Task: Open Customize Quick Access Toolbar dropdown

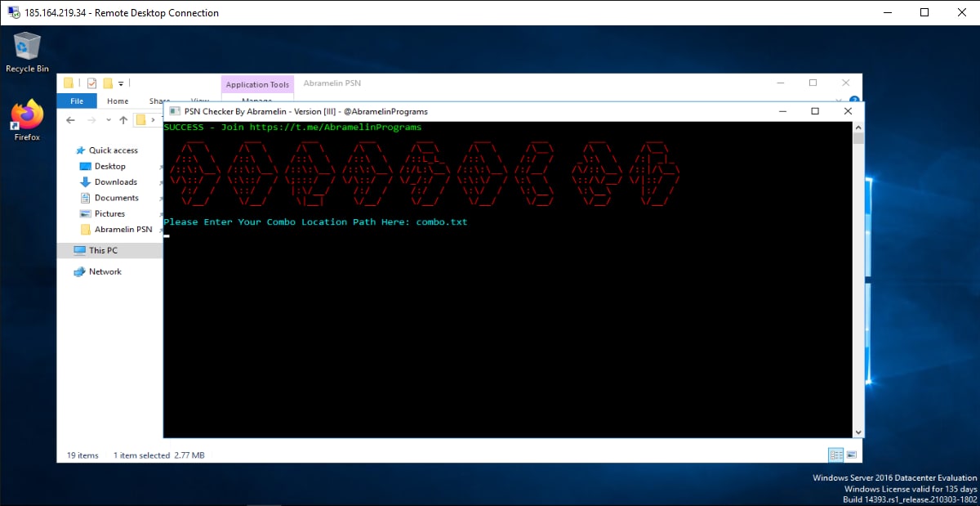Action: pyautogui.click(x=121, y=83)
